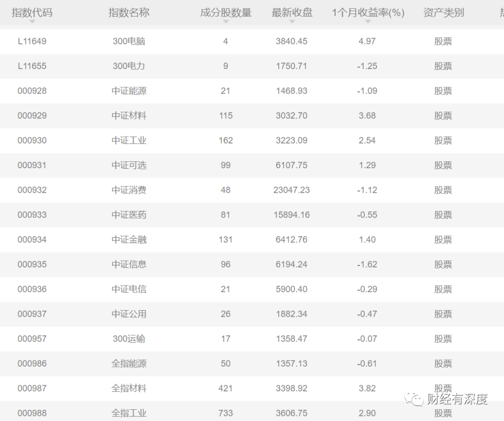Open index 中证能源
This screenshot has width=504, height=421.
129,91
